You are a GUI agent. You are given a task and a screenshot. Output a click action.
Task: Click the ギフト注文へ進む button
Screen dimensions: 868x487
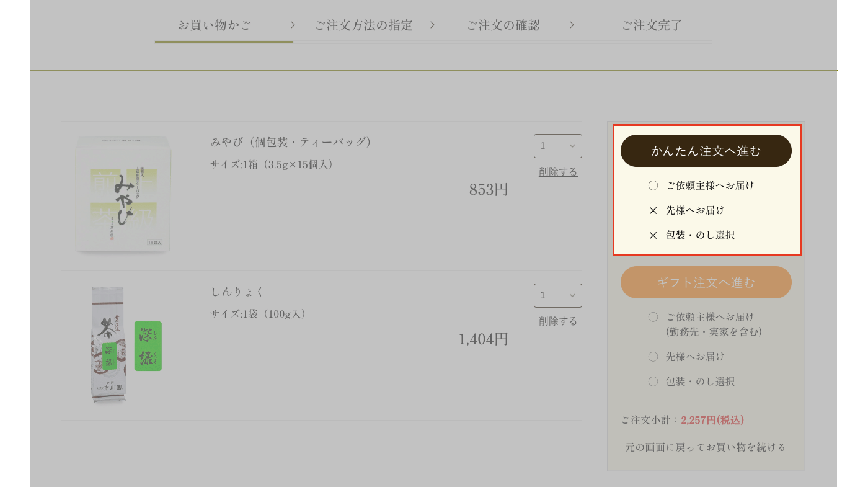(x=706, y=282)
